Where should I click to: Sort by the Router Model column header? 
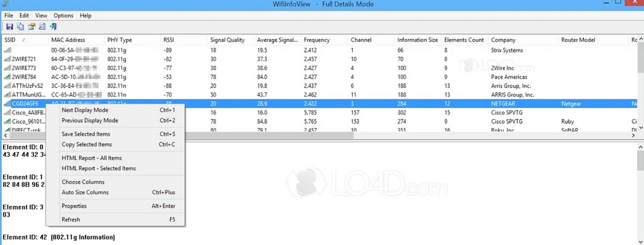click(x=594, y=40)
